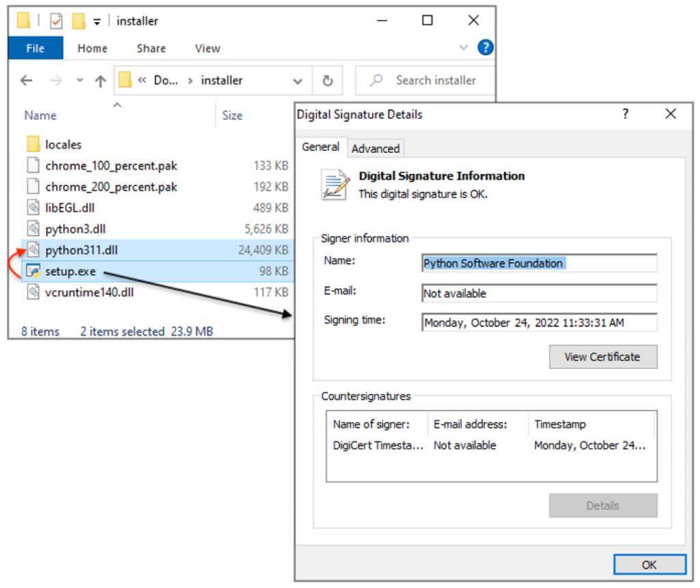
Task: Confirm signature dialog with OK
Action: (x=649, y=565)
